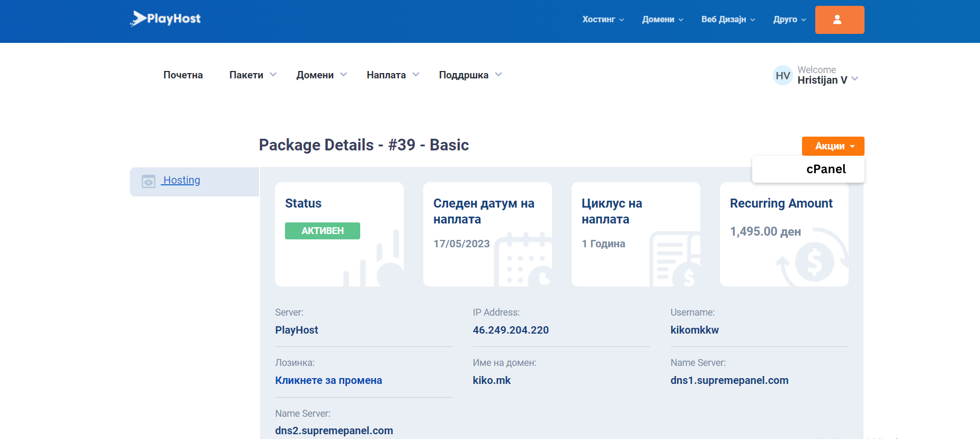Go to Почетна page

(x=183, y=75)
